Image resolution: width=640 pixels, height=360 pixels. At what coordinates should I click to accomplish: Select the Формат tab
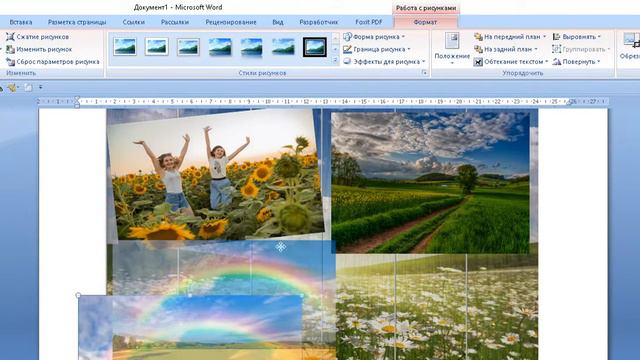click(x=425, y=22)
